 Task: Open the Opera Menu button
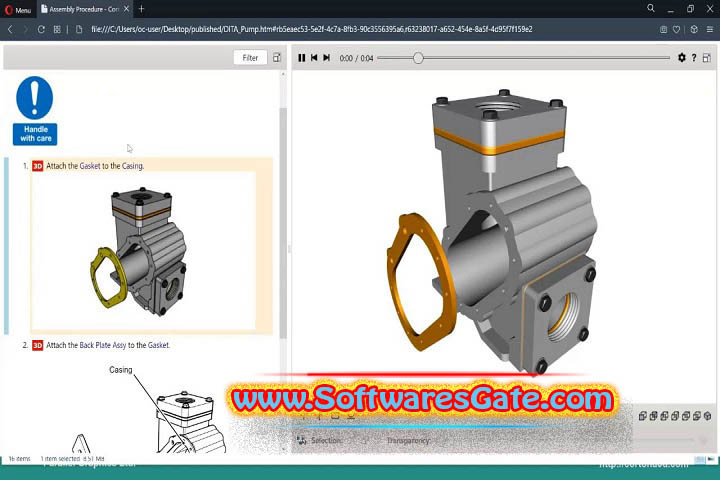pos(18,9)
